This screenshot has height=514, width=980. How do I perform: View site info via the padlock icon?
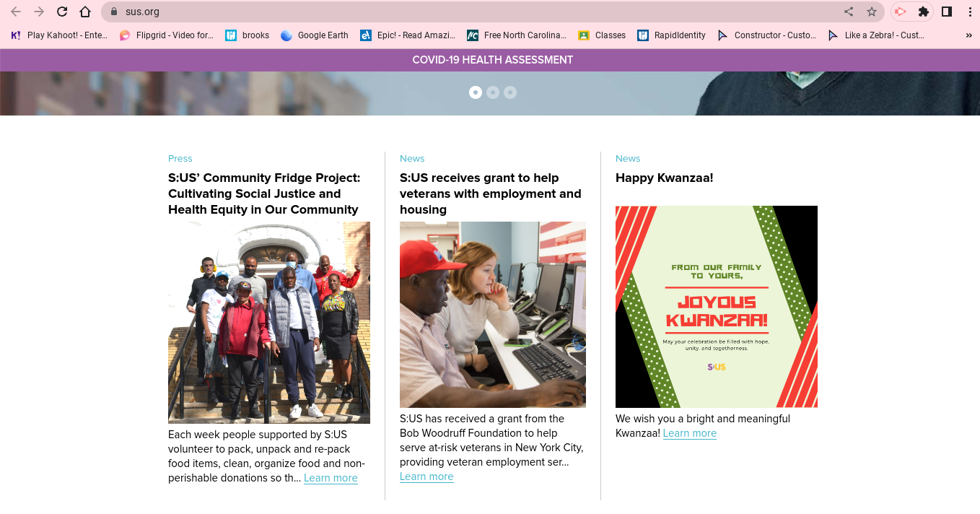point(114,12)
